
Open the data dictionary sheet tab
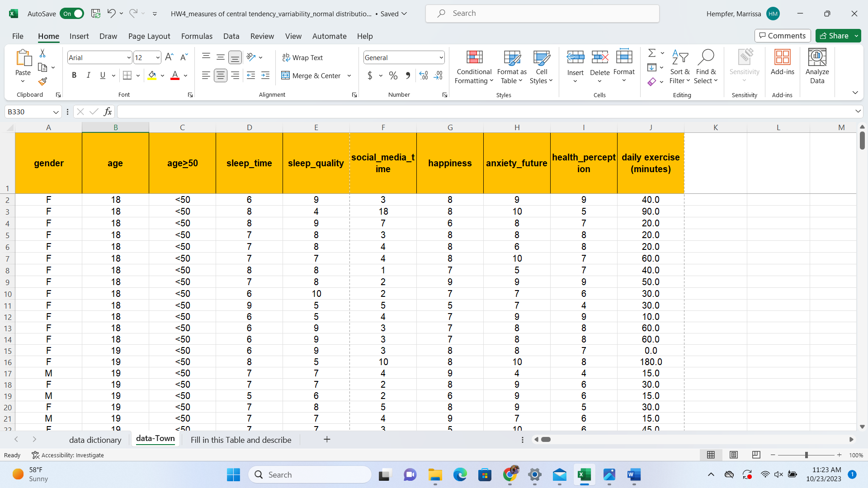tap(95, 439)
